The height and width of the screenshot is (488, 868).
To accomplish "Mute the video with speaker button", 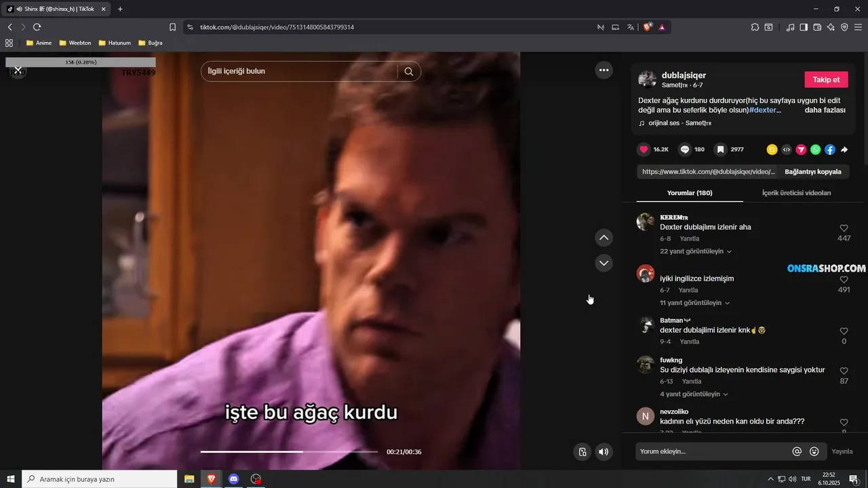I will coord(604,452).
